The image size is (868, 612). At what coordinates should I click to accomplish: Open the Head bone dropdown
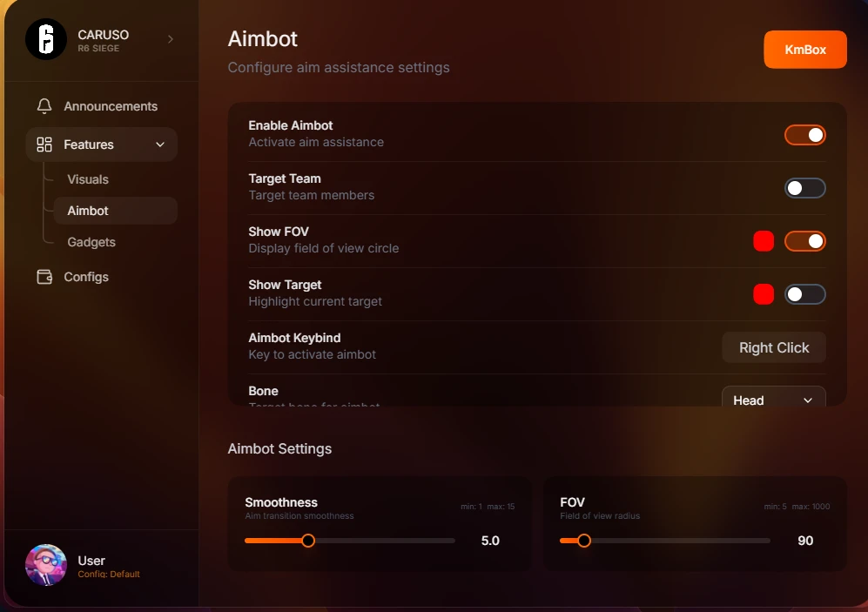click(x=773, y=397)
